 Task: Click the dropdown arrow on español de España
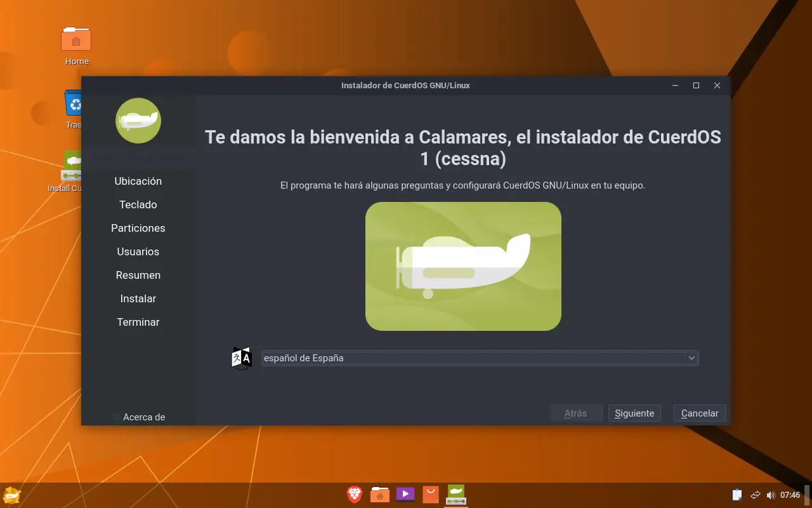(691, 358)
